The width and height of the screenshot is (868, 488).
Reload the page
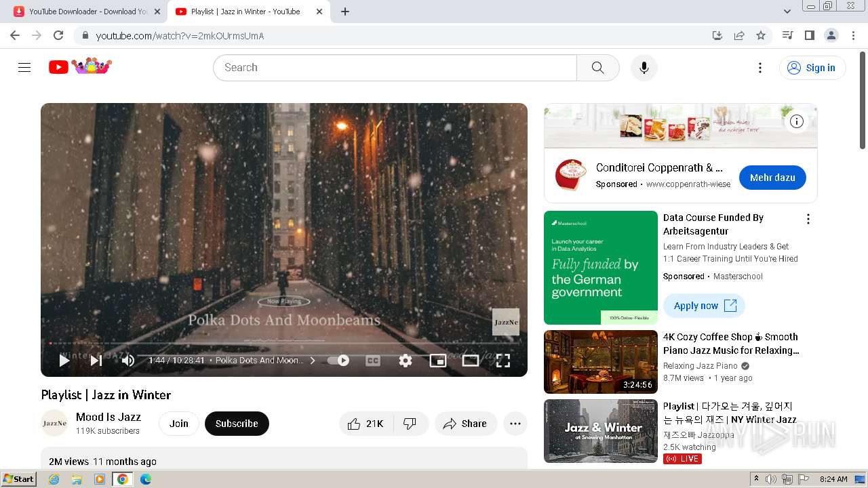coord(58,35)
